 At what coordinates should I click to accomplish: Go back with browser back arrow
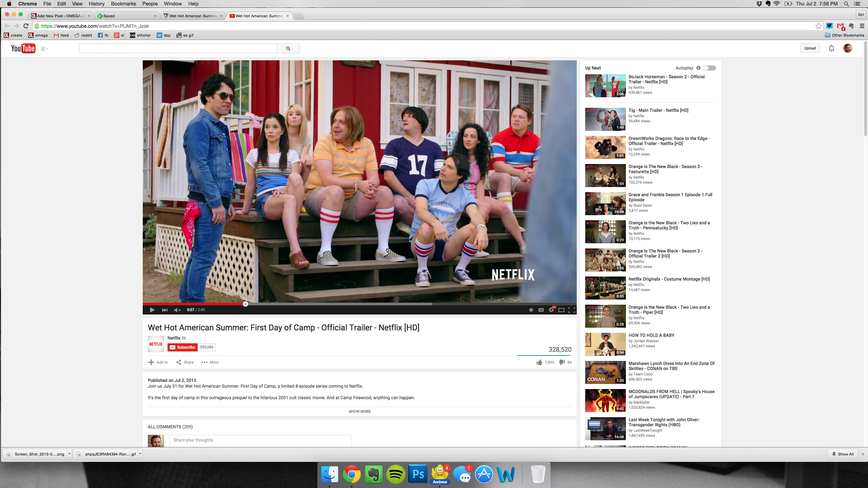[7, 26]
